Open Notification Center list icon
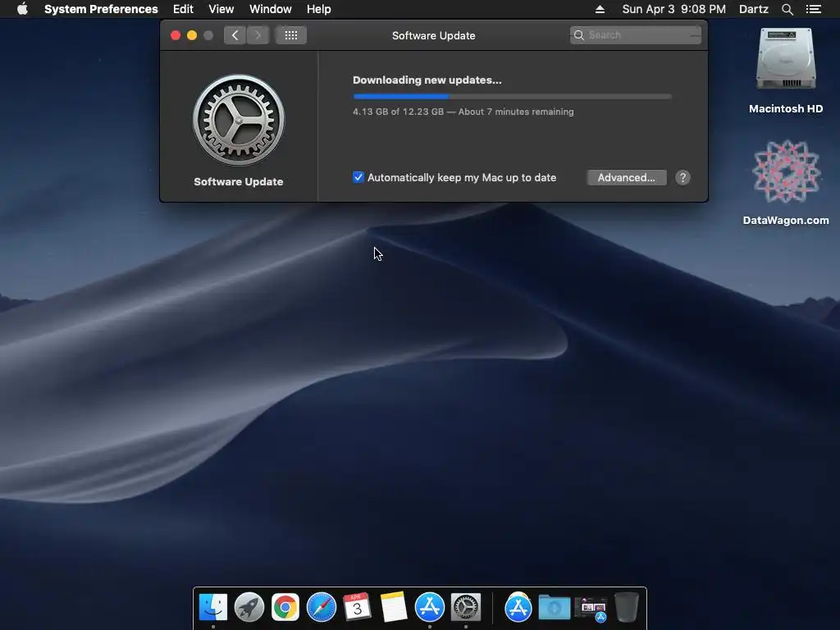840x630 pixels. [x=814, y=9]
